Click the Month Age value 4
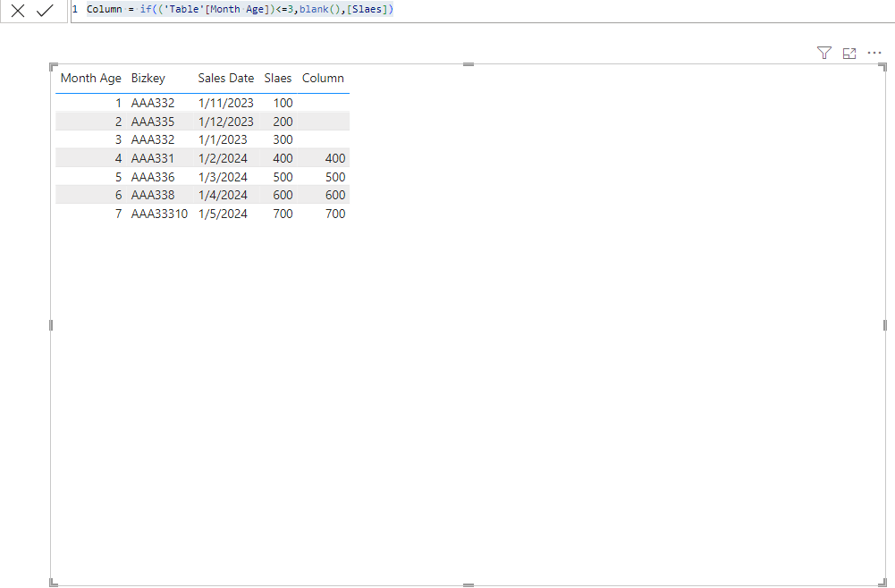 (118, 158)
